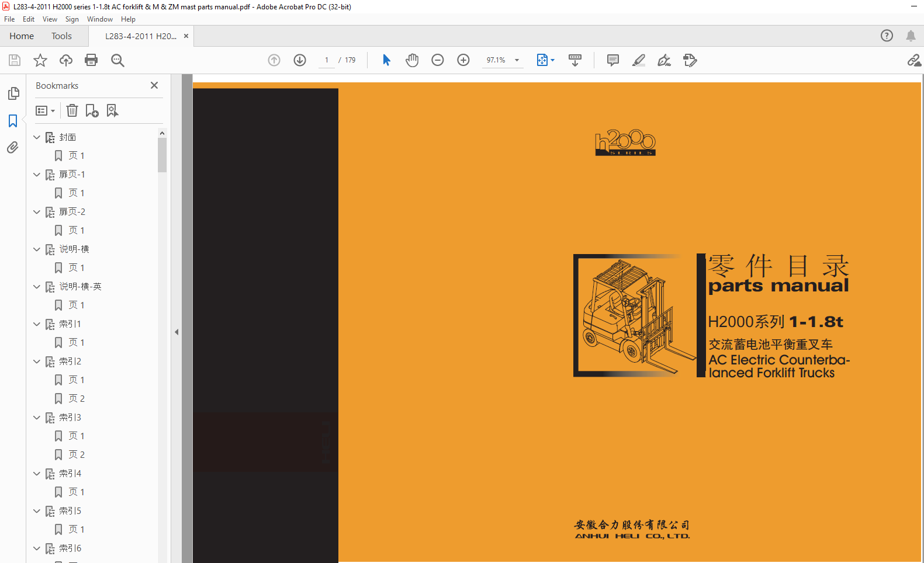Share a link to the file
Image resolution: width=924 pixels, height=563 pixels.
[914, 60]
